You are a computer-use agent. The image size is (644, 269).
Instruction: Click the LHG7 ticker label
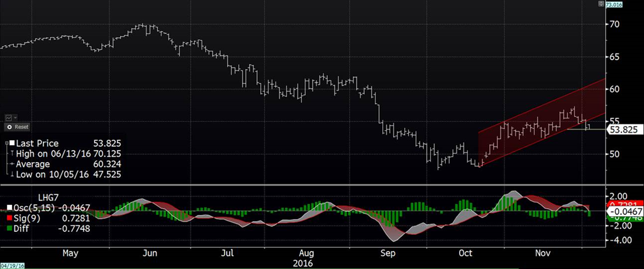(x=48, y=198)
